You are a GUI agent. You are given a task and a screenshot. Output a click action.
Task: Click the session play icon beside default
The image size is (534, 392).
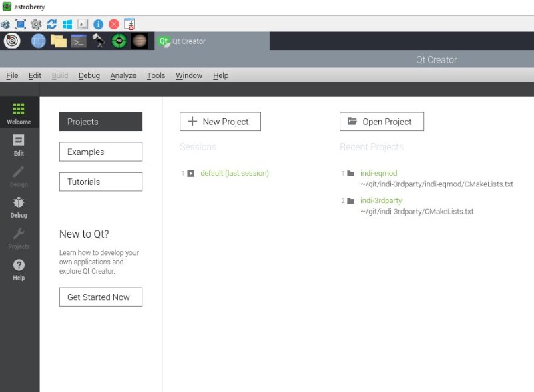pos(191,174)
